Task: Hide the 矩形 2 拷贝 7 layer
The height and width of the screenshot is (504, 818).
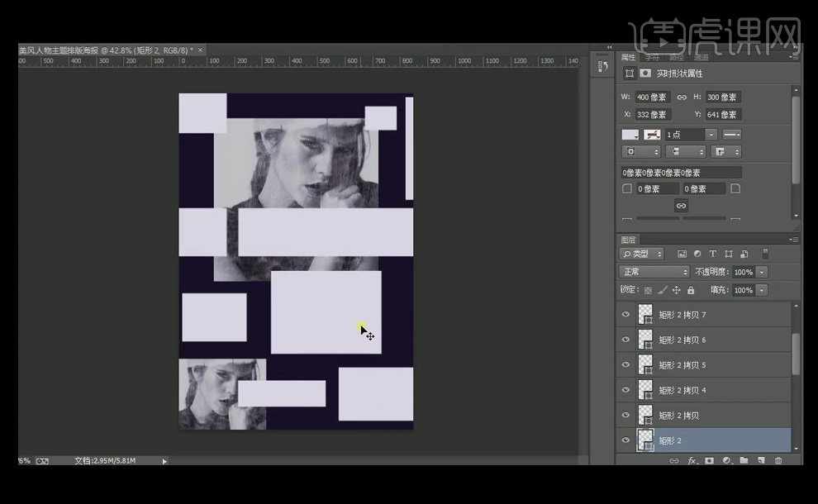Action: [x=625, y=315]
